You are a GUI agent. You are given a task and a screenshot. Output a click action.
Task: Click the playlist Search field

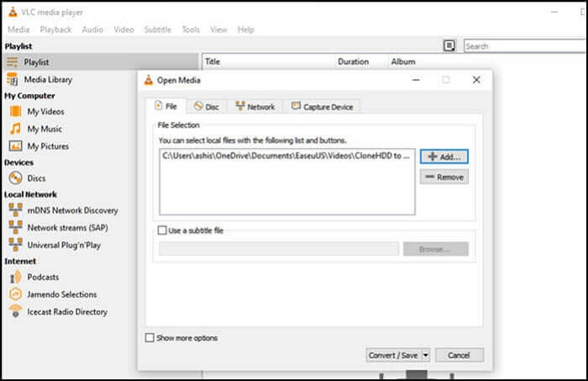click(x=525, y=46)
